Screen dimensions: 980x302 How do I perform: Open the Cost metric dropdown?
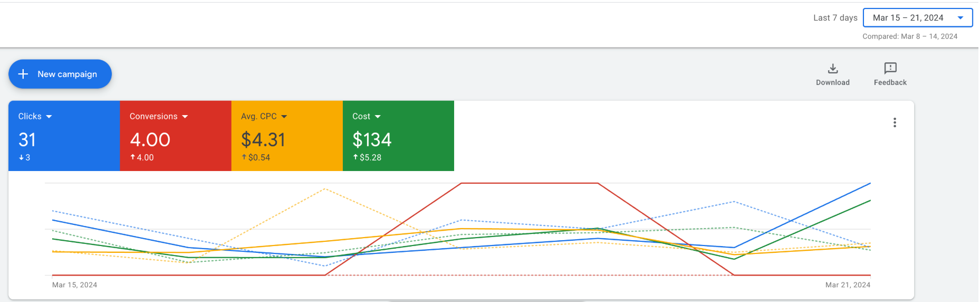point(378,117)
